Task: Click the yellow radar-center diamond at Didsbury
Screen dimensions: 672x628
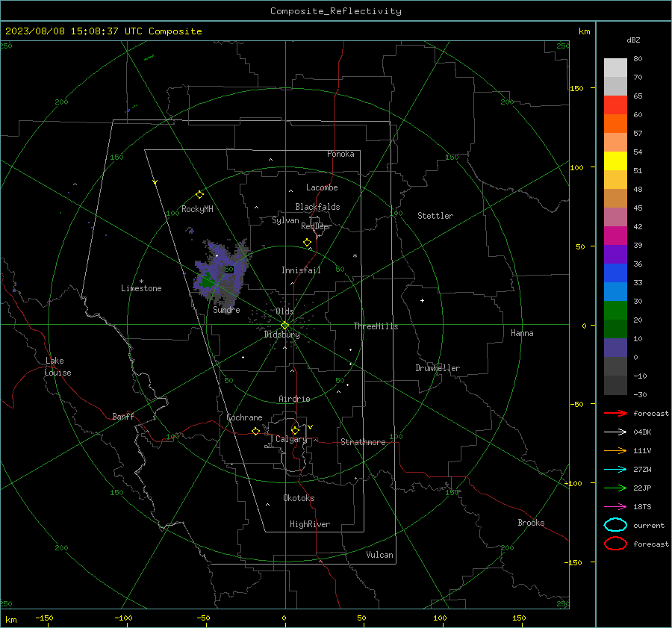Action: point(284,325)
